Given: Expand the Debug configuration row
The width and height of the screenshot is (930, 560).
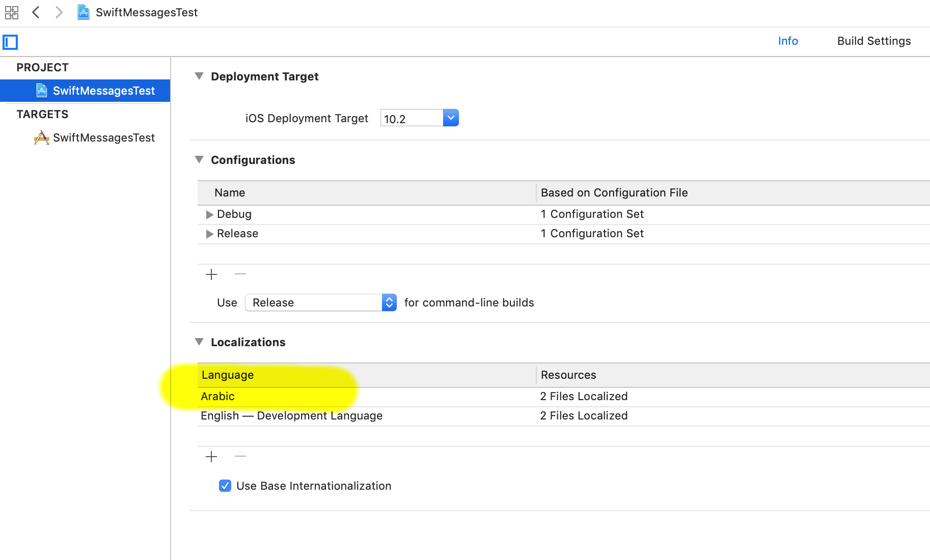Looking at the screenshot, I should (209, 214).
